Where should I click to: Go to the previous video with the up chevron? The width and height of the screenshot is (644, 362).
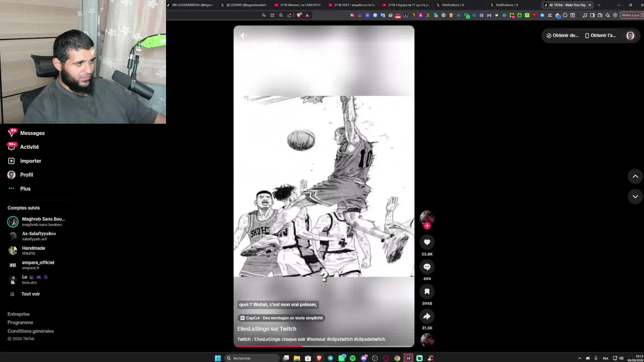click(635, 176)
